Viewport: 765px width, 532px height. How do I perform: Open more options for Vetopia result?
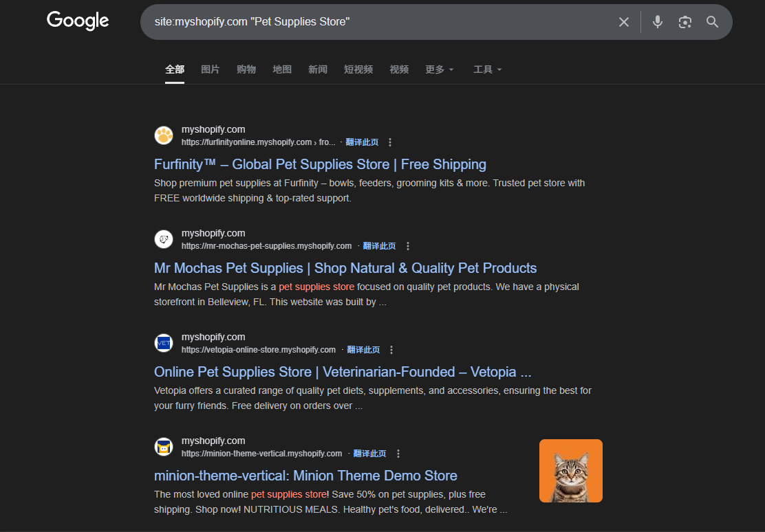pos(391,350)
